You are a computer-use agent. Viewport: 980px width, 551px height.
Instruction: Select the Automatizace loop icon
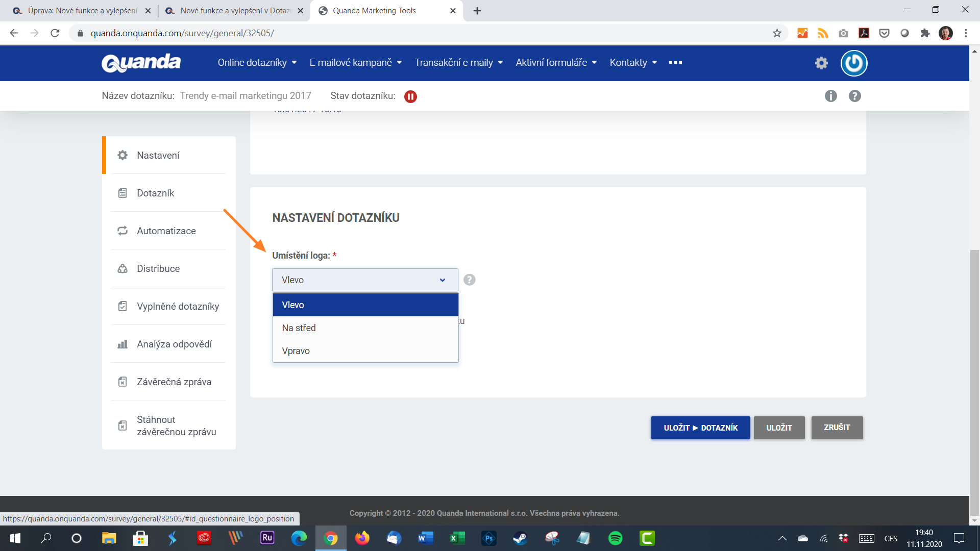tap(122, 231)
